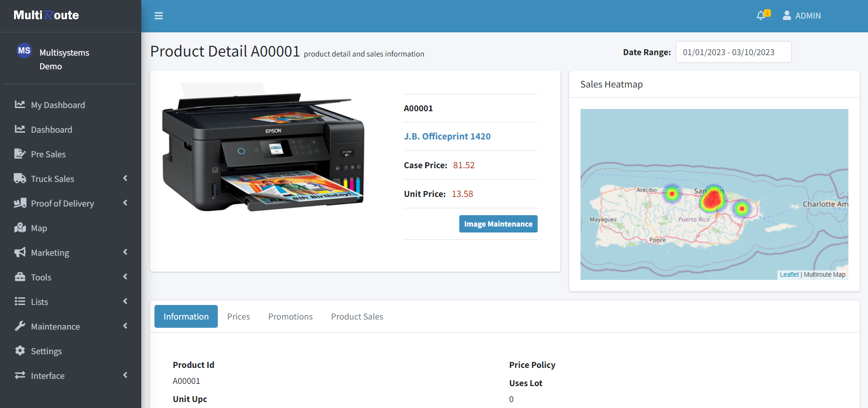Click the Multisystems Demo MS avatar

(x=24, y=51)
